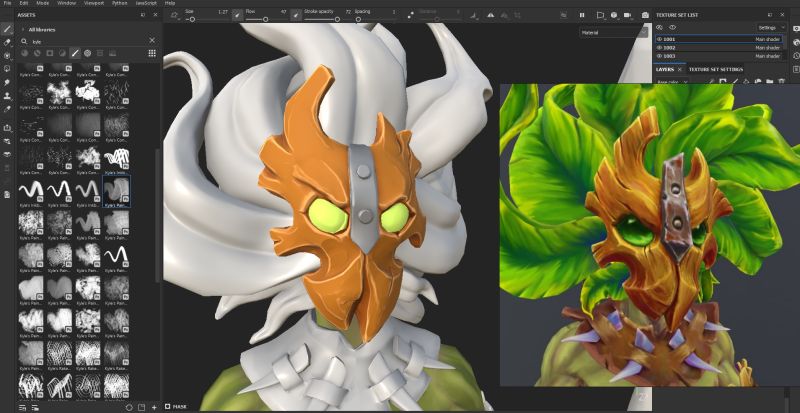The image size is (800, 413).
Task: Select the Material Picker eyedropper tool
Action: point(7,109)
